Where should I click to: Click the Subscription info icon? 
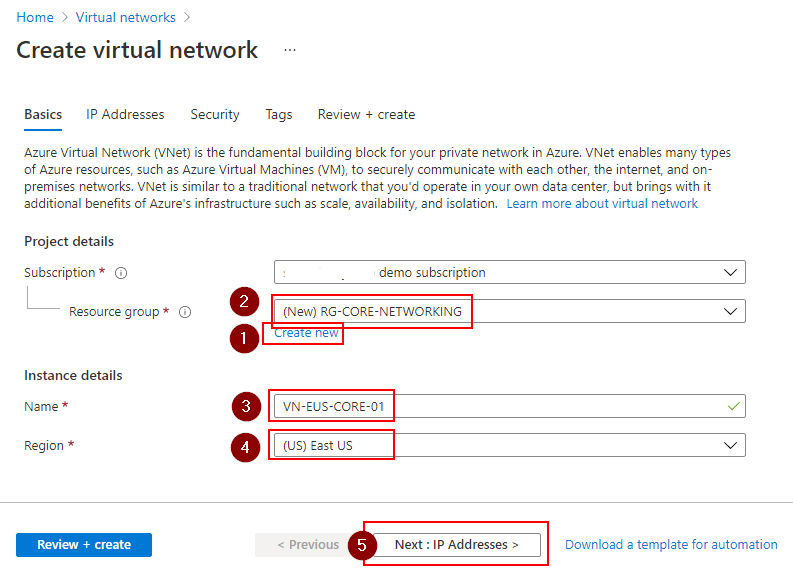coord(121,273)
